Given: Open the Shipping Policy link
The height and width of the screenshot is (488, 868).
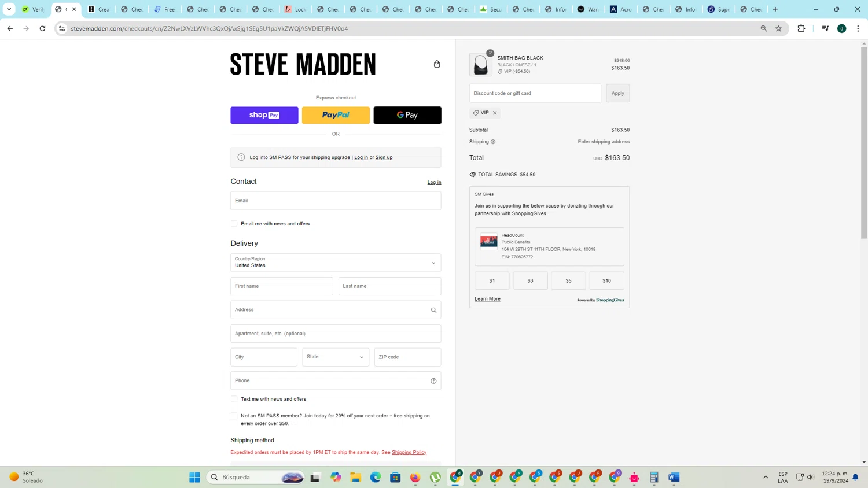Looking at the screenshot, I should pyautogui.click(x=409, y=452).
